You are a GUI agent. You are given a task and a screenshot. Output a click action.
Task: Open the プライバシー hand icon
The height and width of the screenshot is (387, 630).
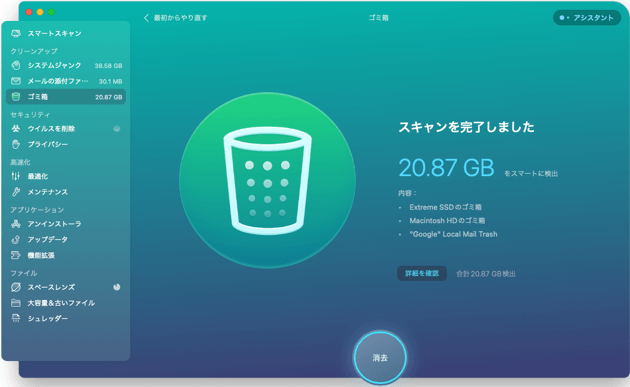coord(16,144)
